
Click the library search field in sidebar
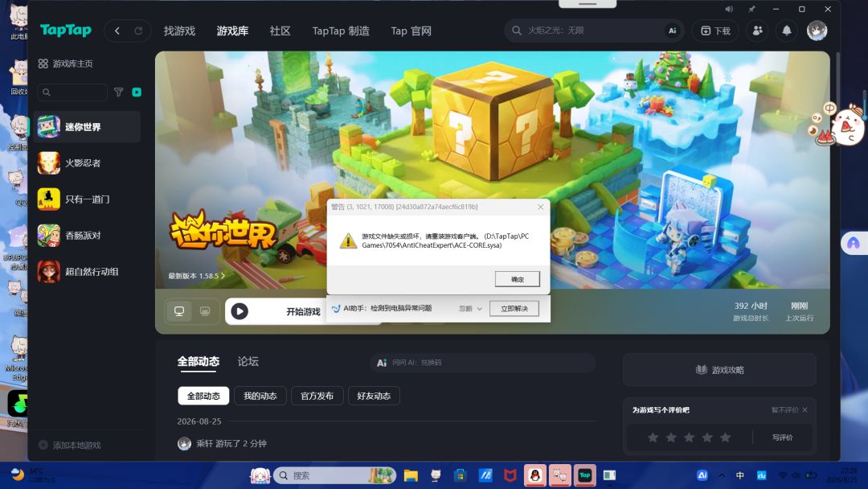(x=72, y=92)
